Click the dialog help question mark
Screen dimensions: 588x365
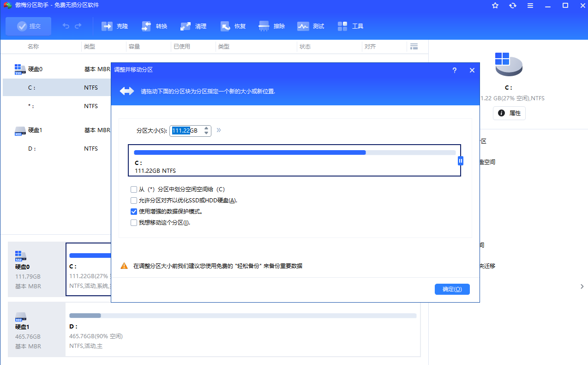coord(454,70)
